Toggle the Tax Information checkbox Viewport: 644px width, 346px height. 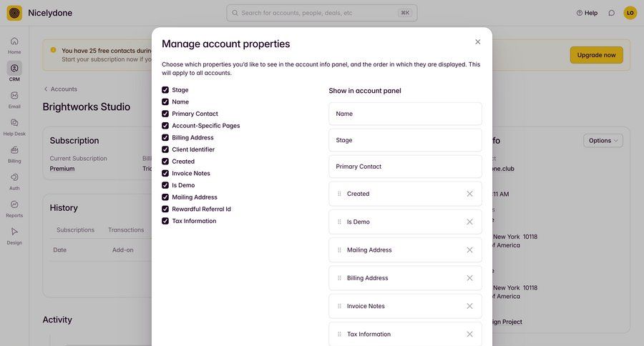165,221
